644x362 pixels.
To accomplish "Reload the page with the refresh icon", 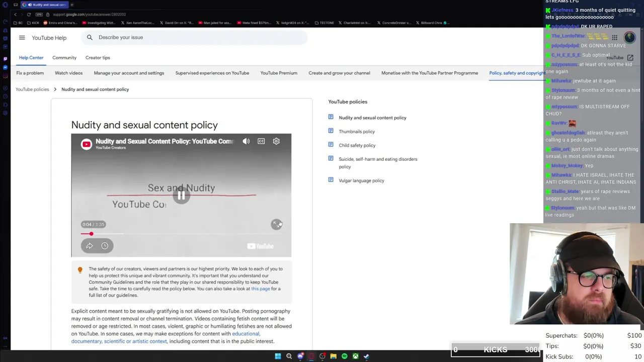I will [29, 15].
